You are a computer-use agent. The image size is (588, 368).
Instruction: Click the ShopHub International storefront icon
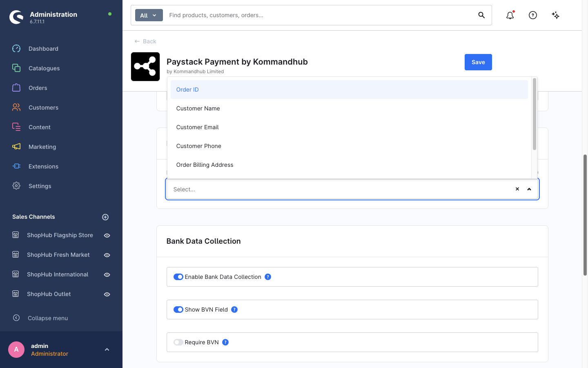[16, 274]
